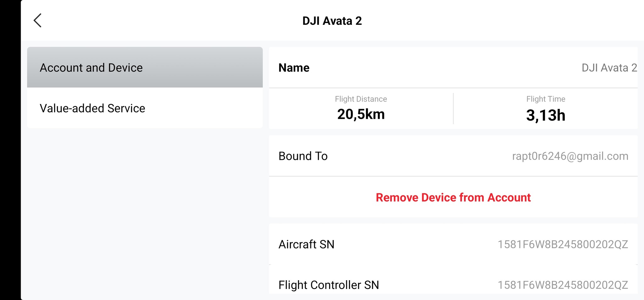Click the 20,5km distance value
644x300 pixels.
coord(361,114)
